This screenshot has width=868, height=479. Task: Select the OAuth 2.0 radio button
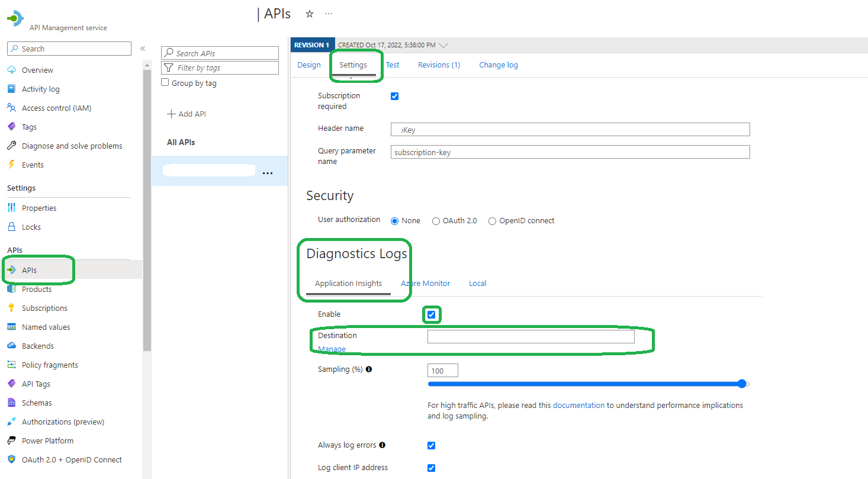pos(436,221)
